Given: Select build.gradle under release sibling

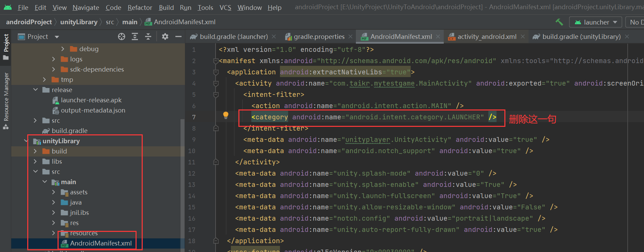Looking at the screenshot, I should coord(69,131).
